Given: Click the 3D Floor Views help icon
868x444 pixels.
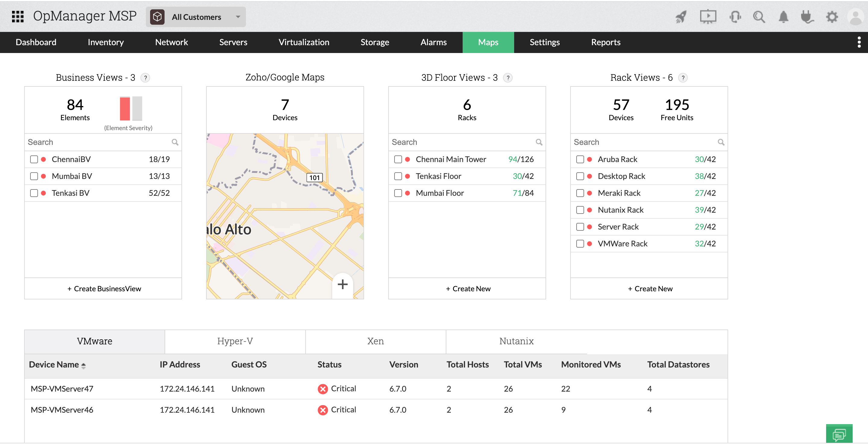Looking at the screenshot, I should point(508,78).
